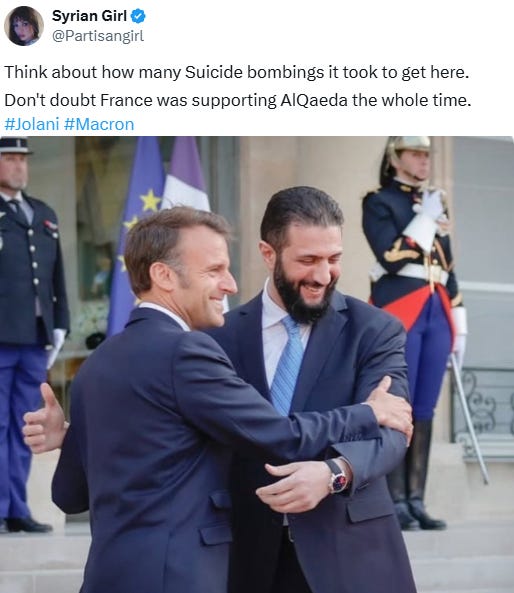The height and width of the screenshot is (593, 514).
Task: Click the officer's kepi hat at left
Action: tap(15, 146)
